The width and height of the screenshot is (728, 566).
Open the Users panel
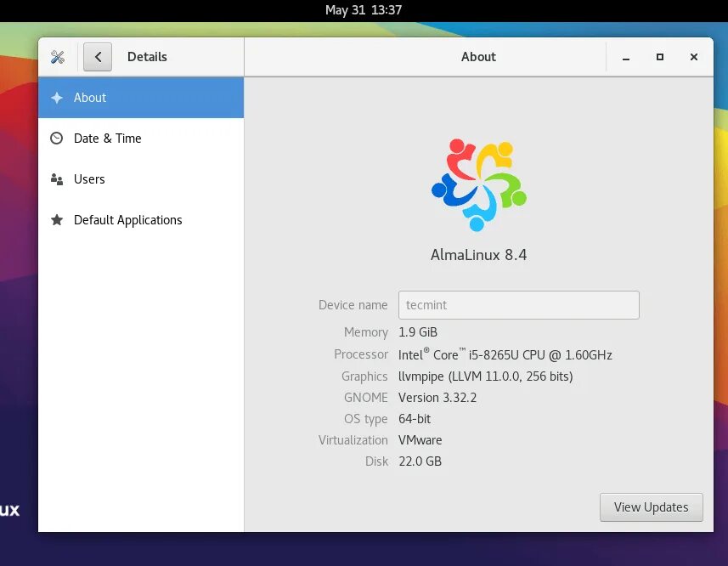(x=141, y=179)
